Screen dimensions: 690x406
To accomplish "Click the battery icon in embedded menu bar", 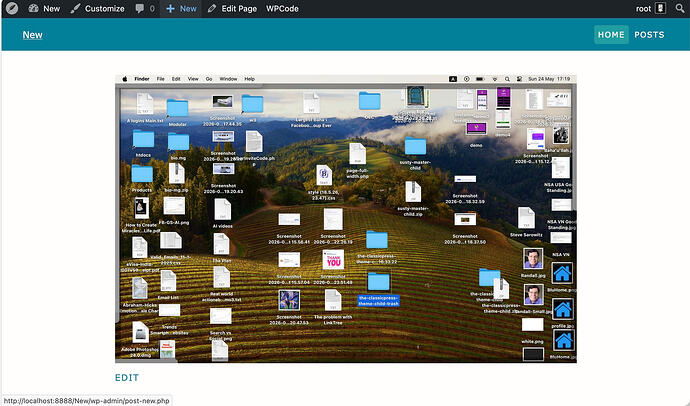I will (x=480, y=79).
